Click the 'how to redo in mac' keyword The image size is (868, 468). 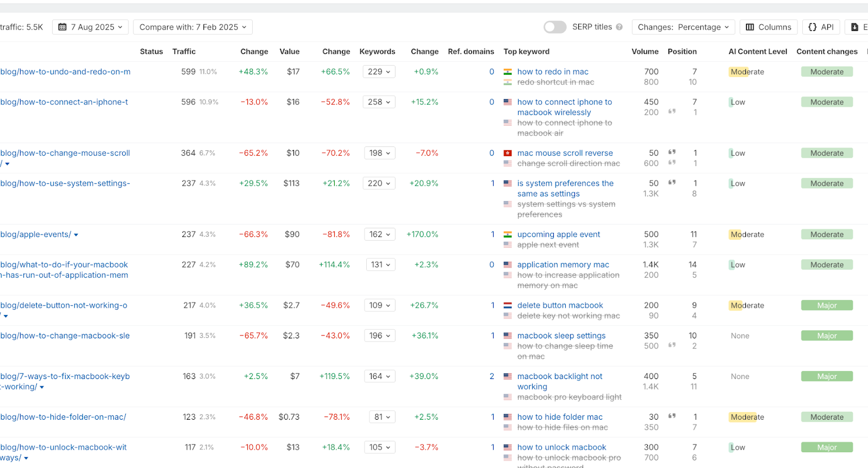click(x=553, y=72)
